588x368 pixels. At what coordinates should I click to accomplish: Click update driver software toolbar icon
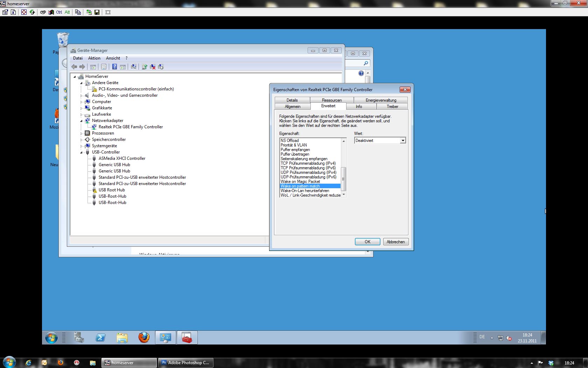144,67
